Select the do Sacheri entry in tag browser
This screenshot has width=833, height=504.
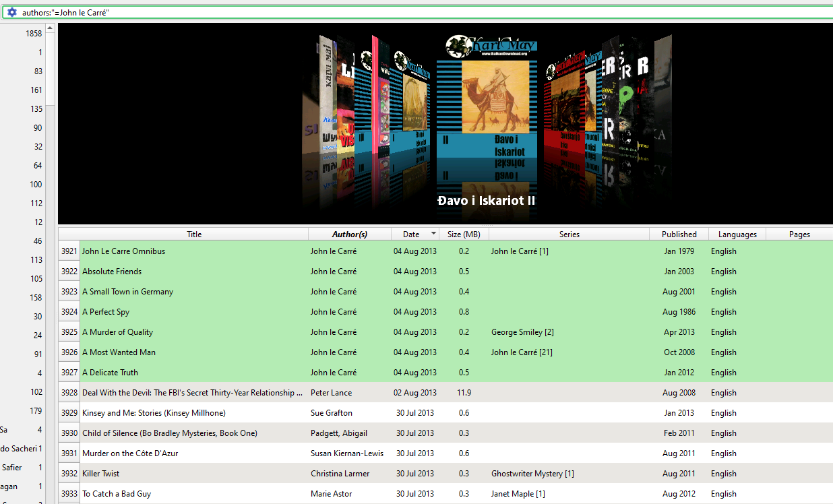pyautogui.click(x=18, y=449)
